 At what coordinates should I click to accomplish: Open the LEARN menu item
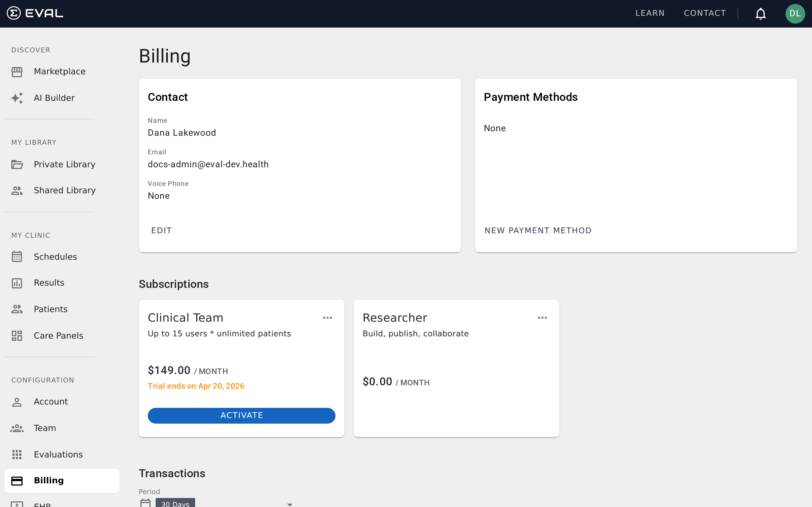[x=650, y=13]
